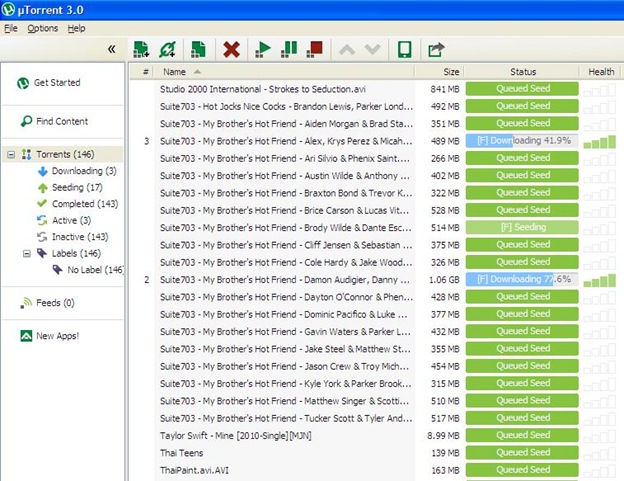Select Find Content in the sidebar
Screen dimensions: 624x481
[x=61, y=122]
